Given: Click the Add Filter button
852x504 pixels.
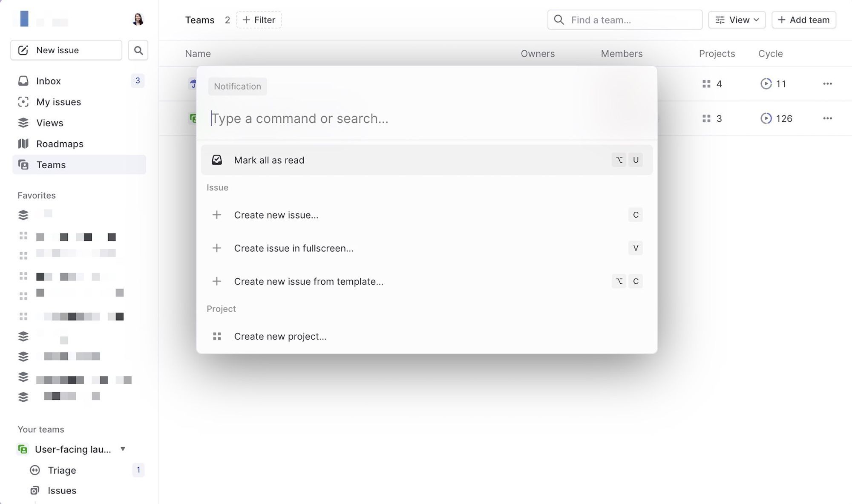Looking at the screenshot, I should (259, 20).
